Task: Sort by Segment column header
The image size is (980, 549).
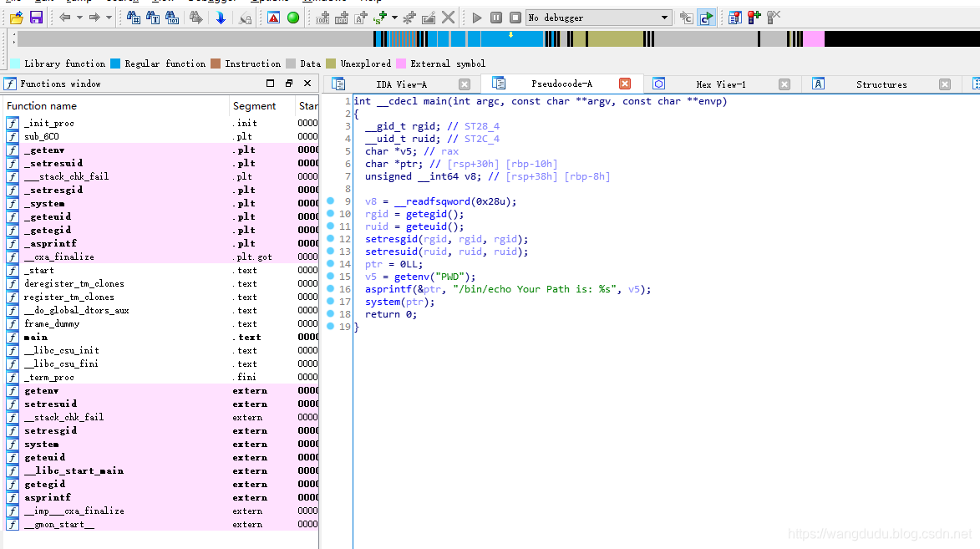Action: [x=262, y=106]
